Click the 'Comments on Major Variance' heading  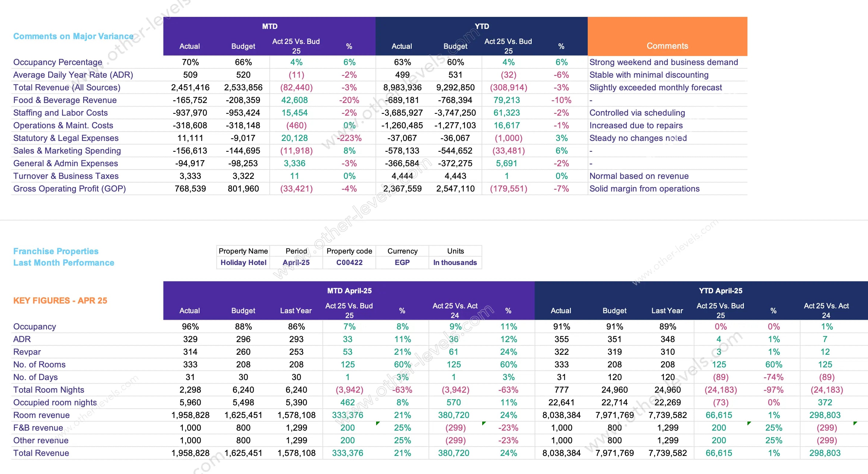74,36
